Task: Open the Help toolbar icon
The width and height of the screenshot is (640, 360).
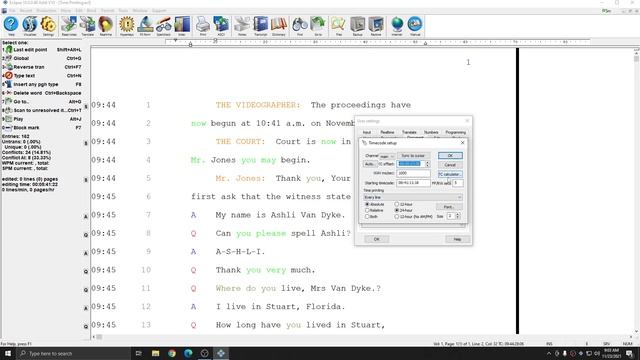Action: pyautogui.click(x=11, y=25)
